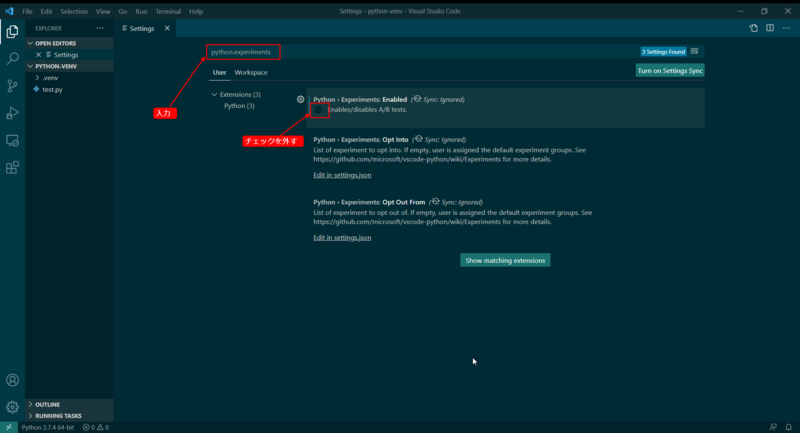This screenshot has height=433, width=800.
Task: Open the Remote Explorer view
Action: coord(12,140)
